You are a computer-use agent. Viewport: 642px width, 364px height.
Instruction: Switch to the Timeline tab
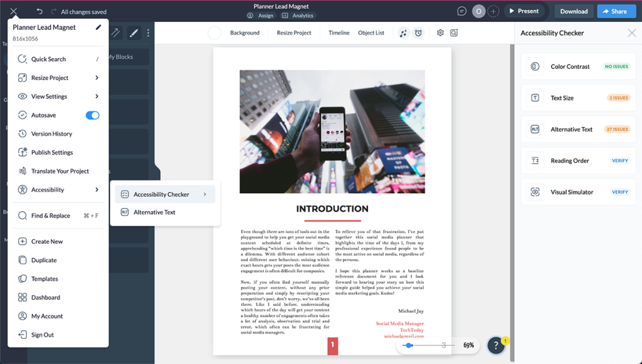(x=339, y=33)
